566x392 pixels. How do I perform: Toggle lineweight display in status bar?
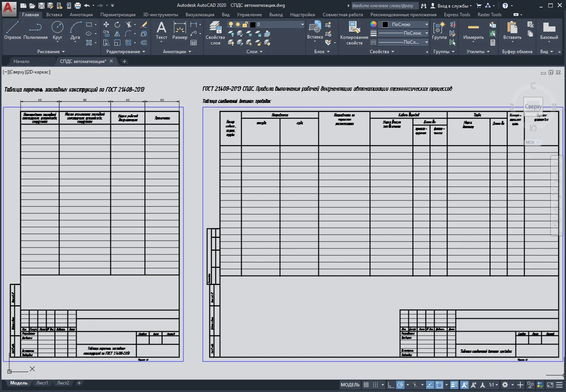tap(454, 385)
